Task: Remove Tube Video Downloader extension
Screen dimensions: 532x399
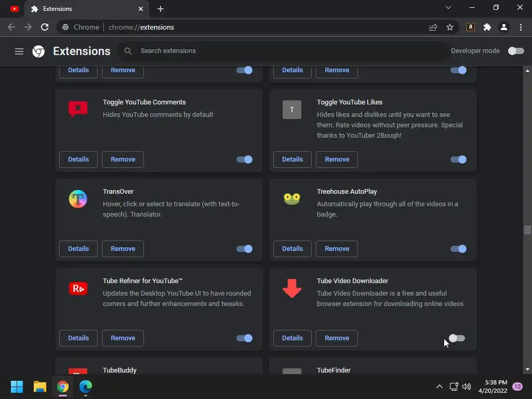Action: 337,338
